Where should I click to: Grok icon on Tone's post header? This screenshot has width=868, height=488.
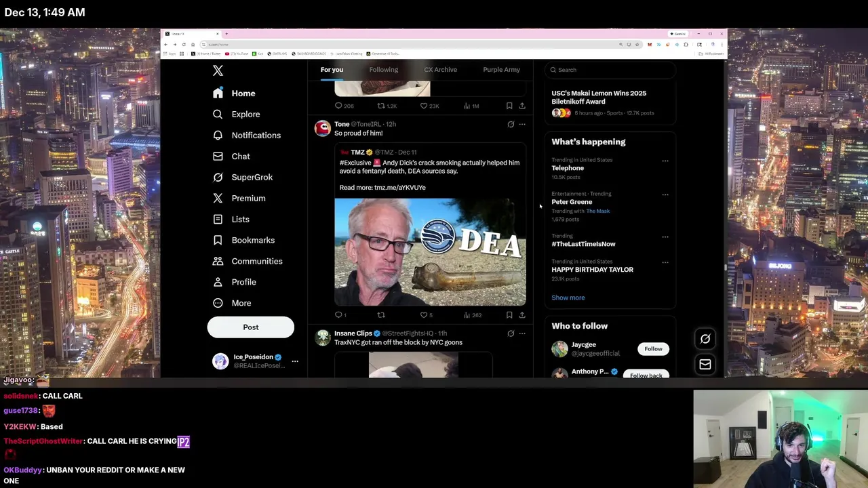pyautogui.click(x=511, y=125)
